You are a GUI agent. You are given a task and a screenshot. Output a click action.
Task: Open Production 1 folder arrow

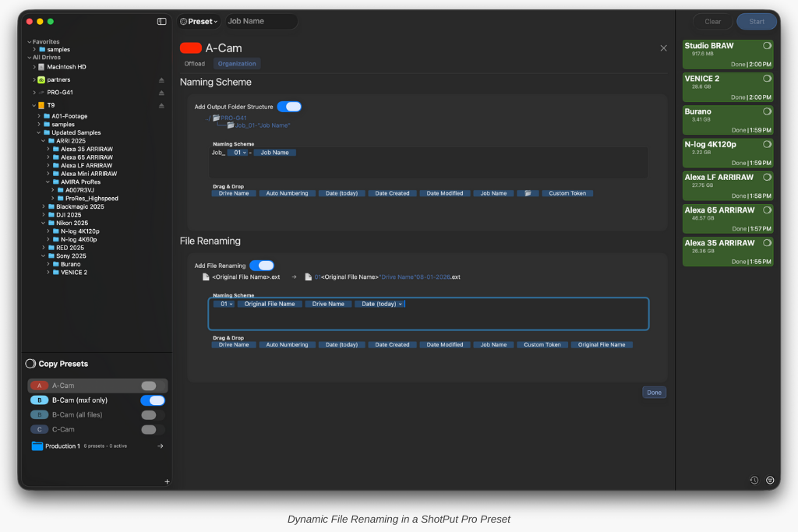point(160,446)
